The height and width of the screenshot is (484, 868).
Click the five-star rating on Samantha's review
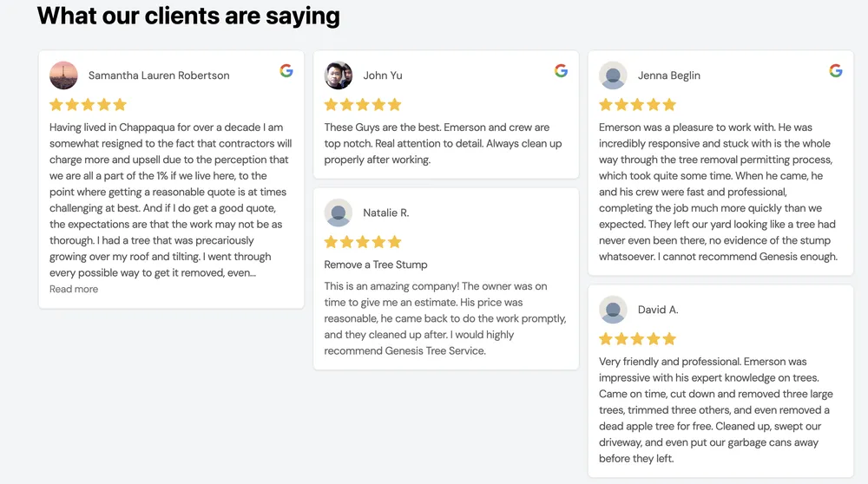89,105
